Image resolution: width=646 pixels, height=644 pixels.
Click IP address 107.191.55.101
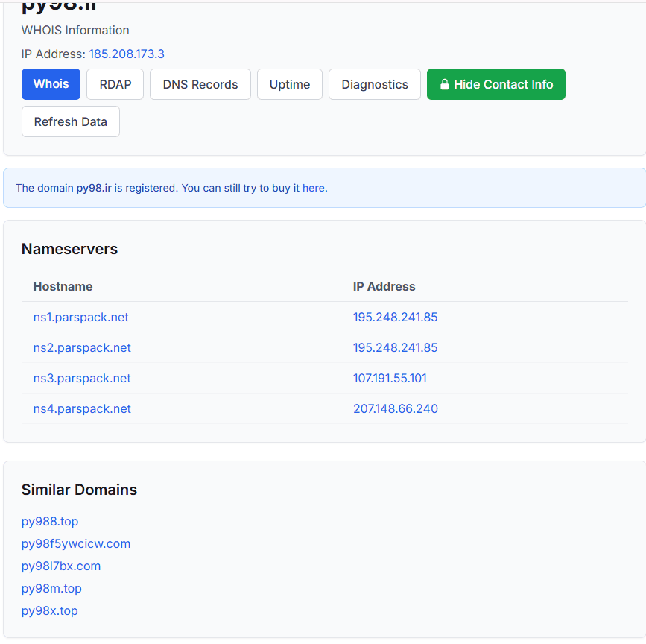point(390,378)
